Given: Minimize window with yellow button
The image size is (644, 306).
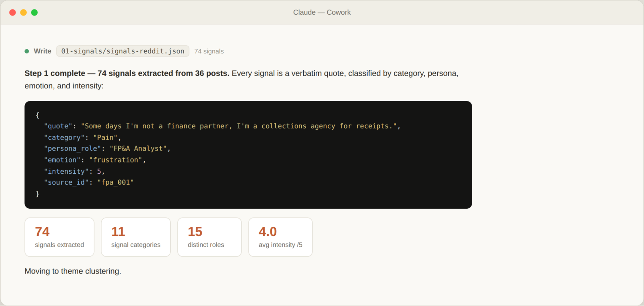Looking at the screenshot, I should pyautogui.click(x=23, y=12).
